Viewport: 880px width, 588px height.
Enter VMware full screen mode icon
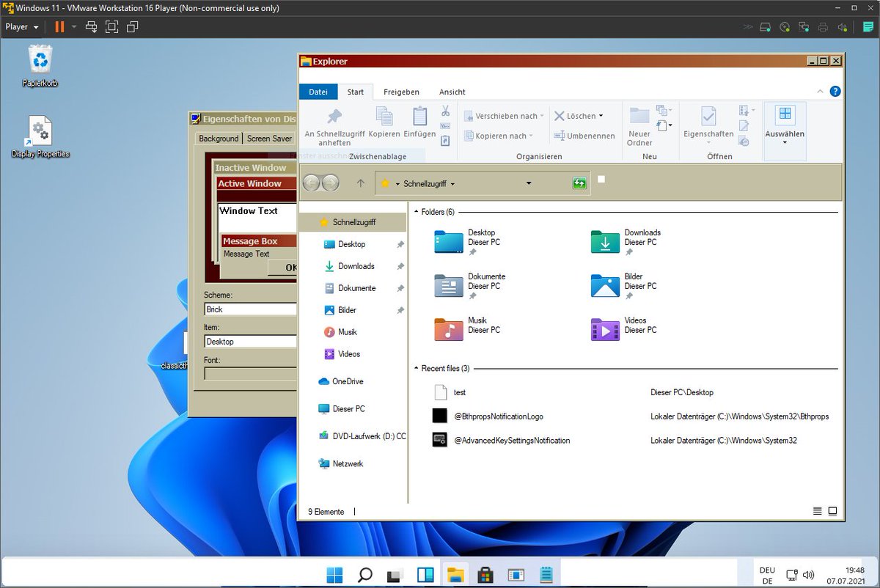point(111,27)
